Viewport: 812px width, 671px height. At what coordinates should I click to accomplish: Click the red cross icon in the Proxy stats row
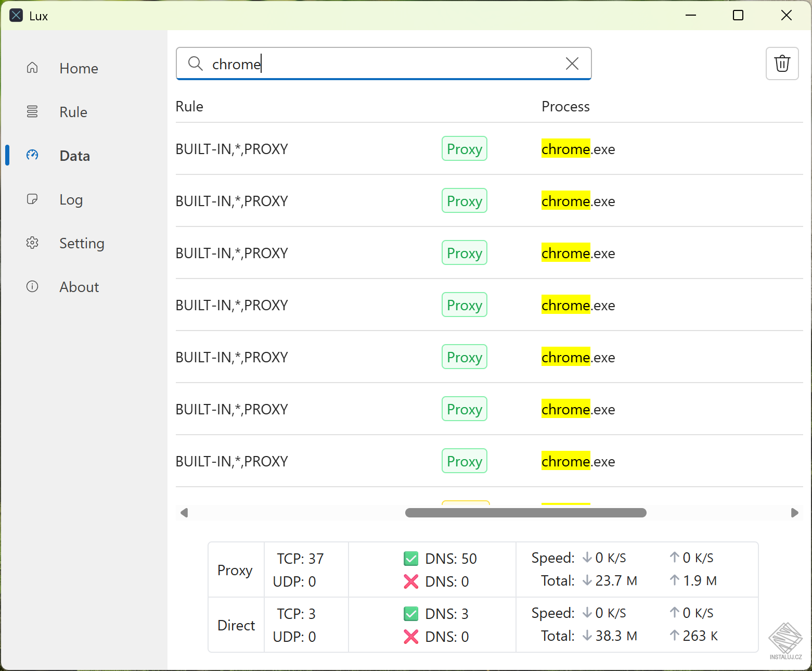pos(411,581)
